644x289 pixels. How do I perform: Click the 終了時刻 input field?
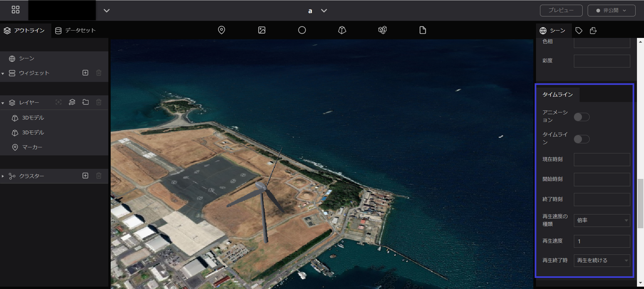point(602,199)
